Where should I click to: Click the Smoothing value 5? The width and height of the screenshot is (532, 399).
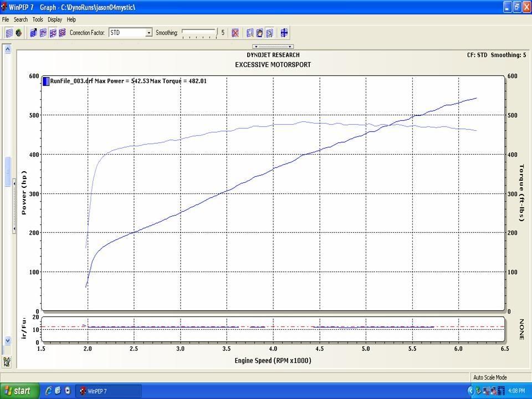tap(223, 33)
